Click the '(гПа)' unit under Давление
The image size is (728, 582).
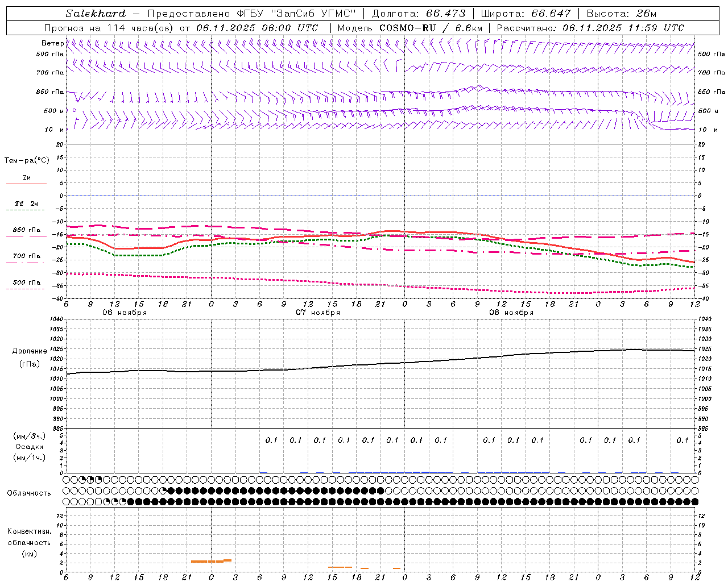click(x=29, y=364)
